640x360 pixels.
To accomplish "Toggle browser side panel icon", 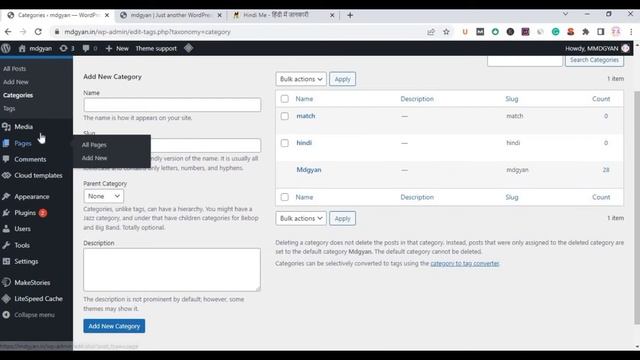I will (x=601, y=32).
